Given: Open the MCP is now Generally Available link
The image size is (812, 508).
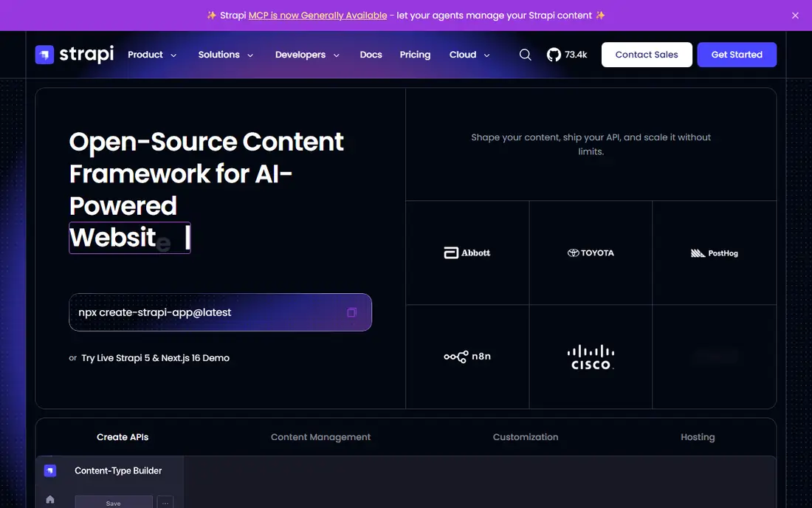Looking at the screenshot, I should click(317, 16).
